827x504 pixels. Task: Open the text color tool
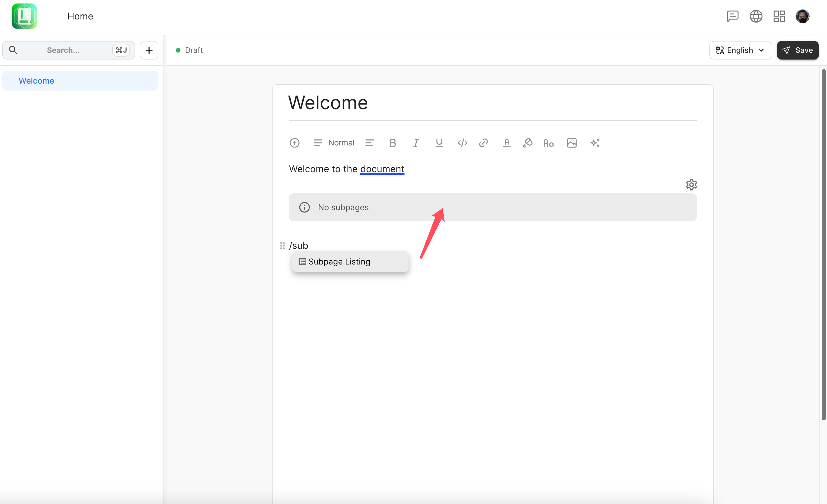coord(506,143)
